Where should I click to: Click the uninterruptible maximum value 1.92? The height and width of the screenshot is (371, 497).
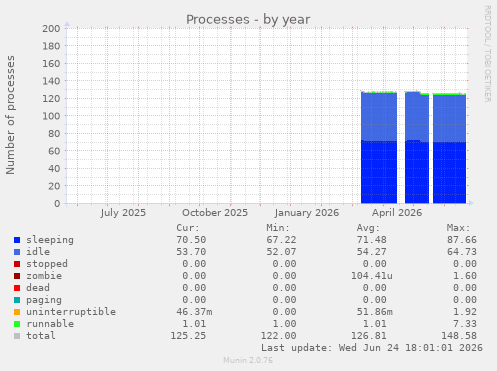pos(465,312)
